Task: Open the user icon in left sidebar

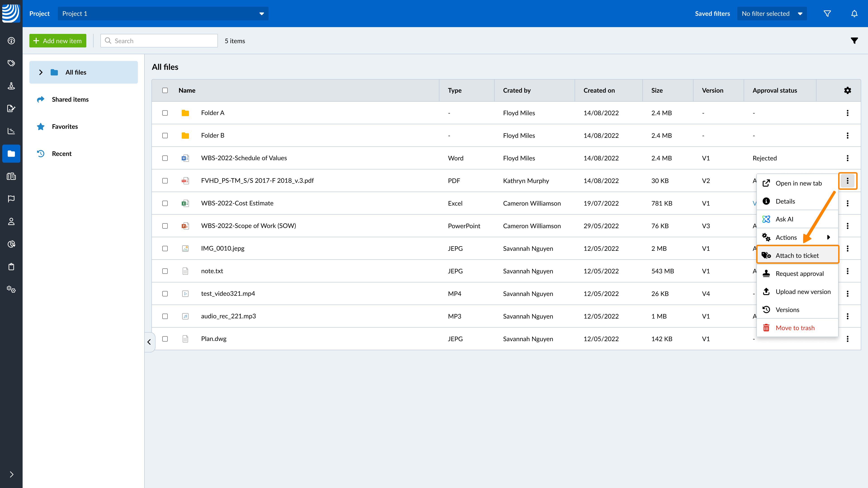Action: click(11, 221)
